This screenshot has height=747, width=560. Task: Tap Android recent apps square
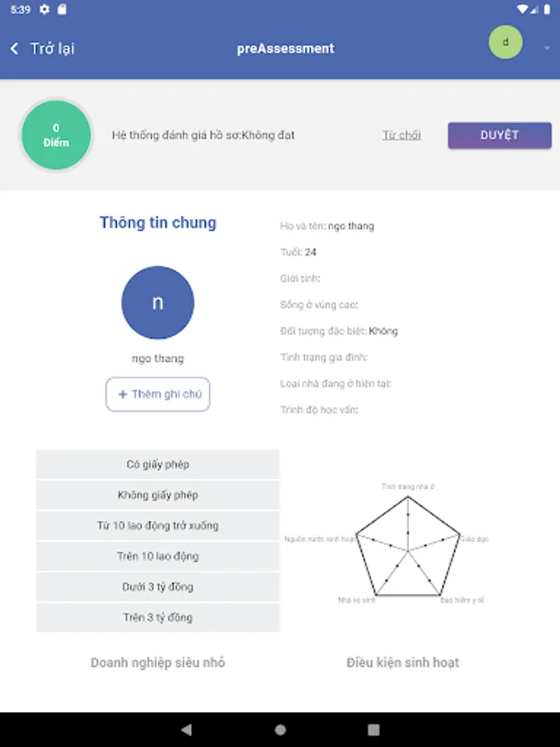coord(374,730)
